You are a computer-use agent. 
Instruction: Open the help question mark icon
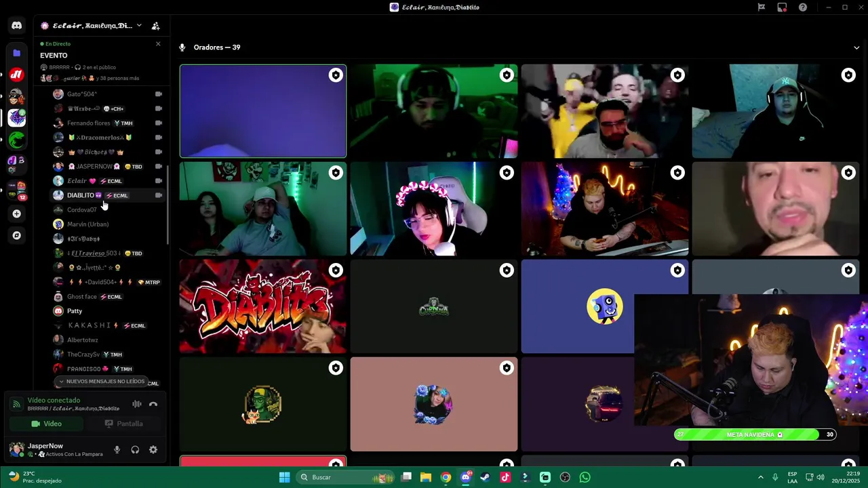point(803,7)
